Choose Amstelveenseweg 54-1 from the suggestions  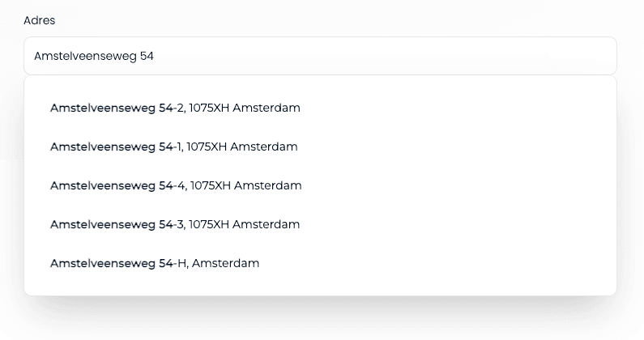(173, 147)
